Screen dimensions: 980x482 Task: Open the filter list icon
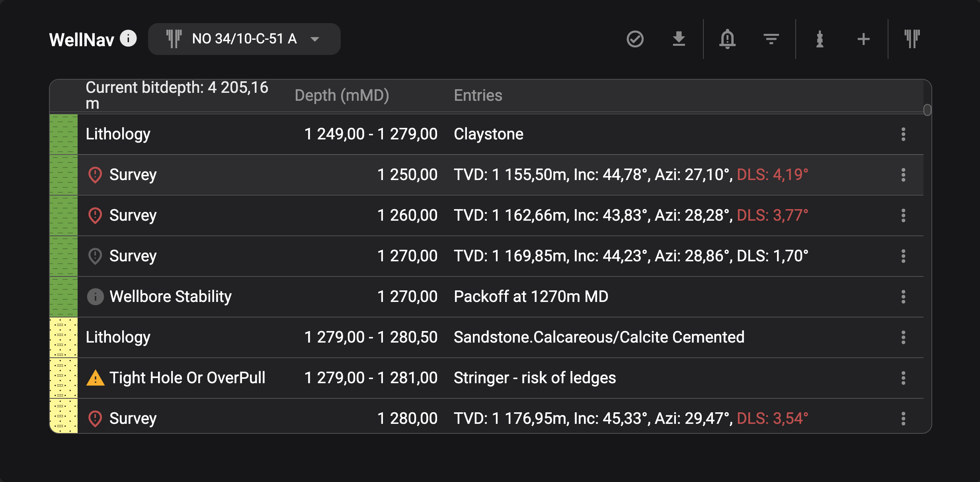771,39
